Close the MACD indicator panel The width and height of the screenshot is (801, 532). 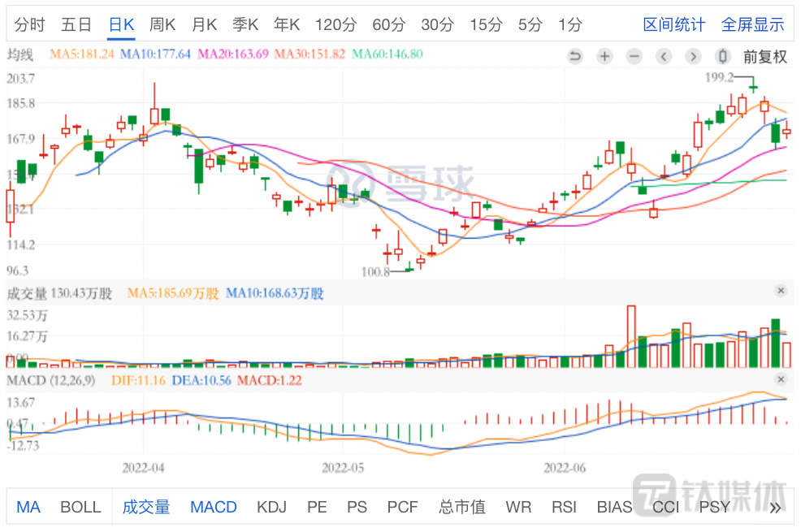pyautogui.click(x=781, y=378)
